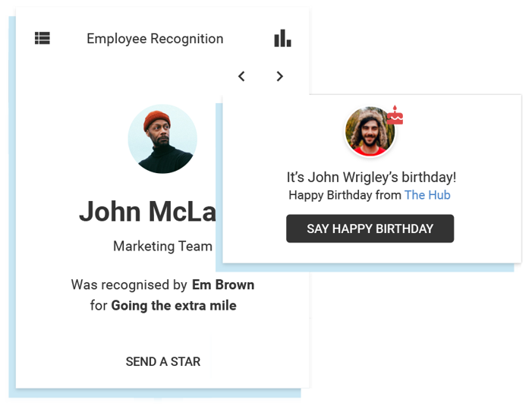This screenshot has height=406, width=532.
Task: Open the list view icon
Action: tap(42, 38)
